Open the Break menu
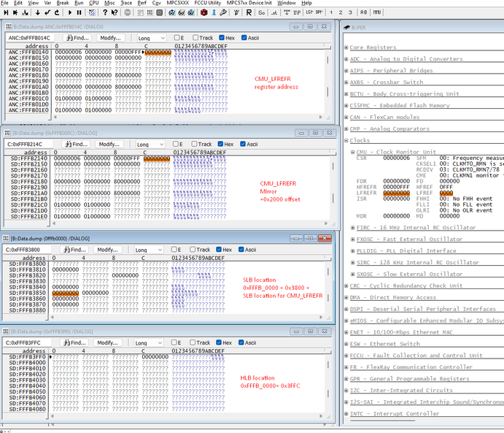The height and width of the screenshot is (433, 504). click(63, 3)
